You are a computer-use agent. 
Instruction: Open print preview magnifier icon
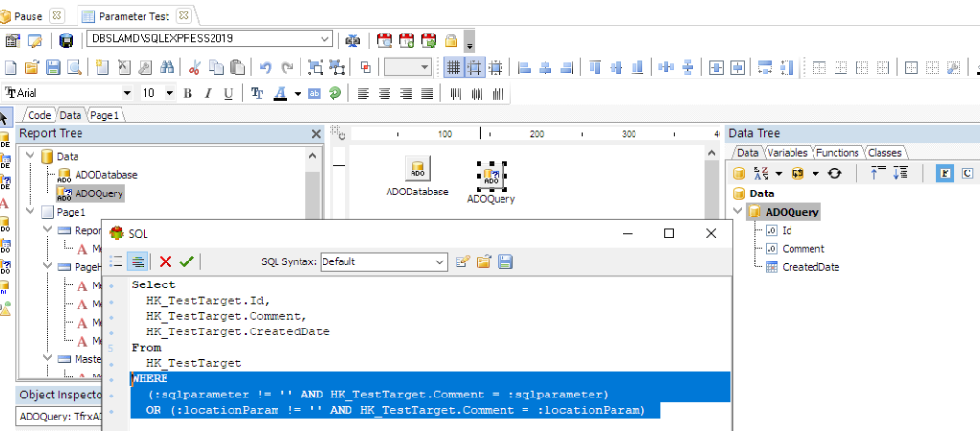(75, 67)
